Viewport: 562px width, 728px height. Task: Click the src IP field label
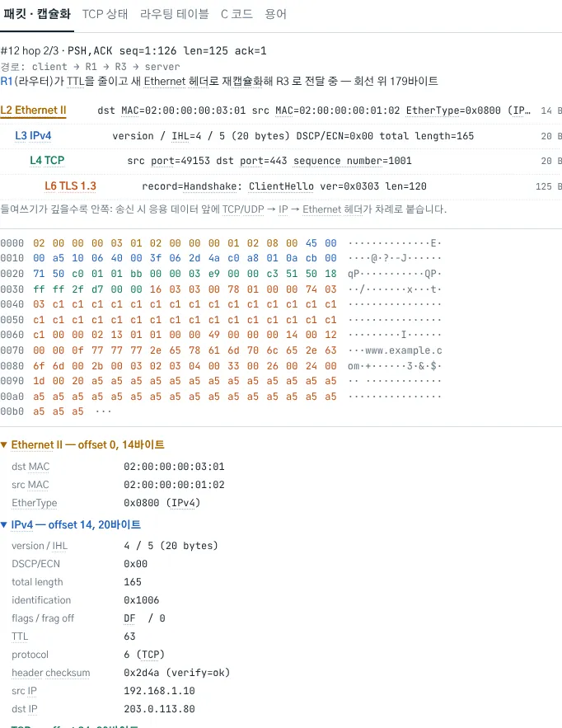click(24, 690)
